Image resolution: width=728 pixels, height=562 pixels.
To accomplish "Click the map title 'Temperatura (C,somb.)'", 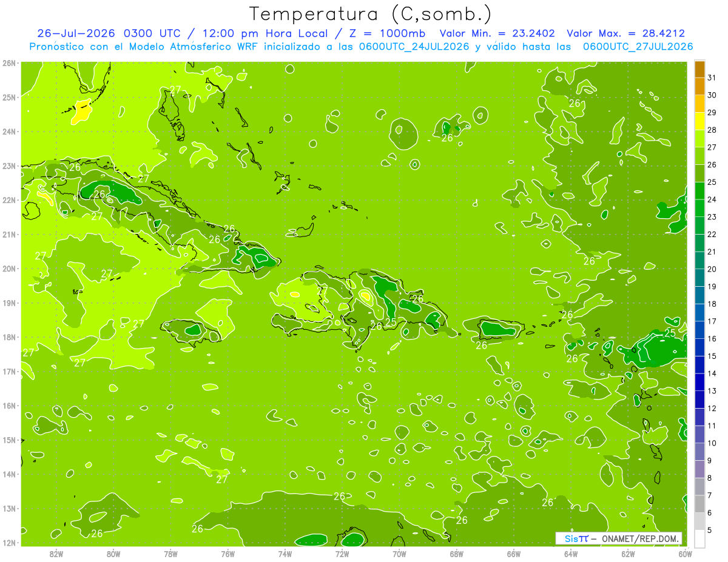I will point(370,13).
